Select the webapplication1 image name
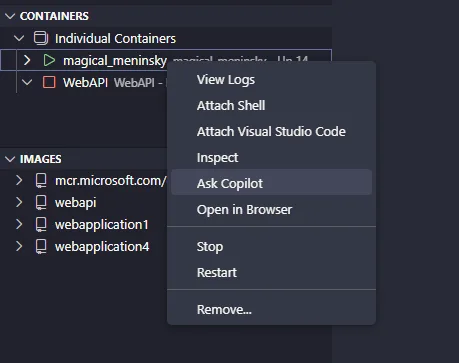This screenshot has width=459, height=363. point(102,225)
